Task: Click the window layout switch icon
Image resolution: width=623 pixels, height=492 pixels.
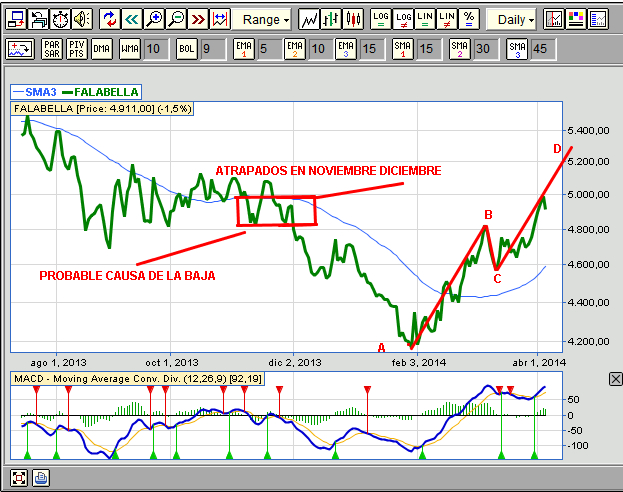Action: 16,19
